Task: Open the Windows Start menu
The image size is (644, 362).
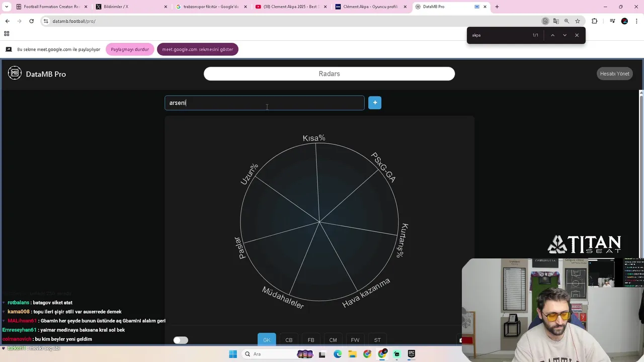Action: pos(233,354)
